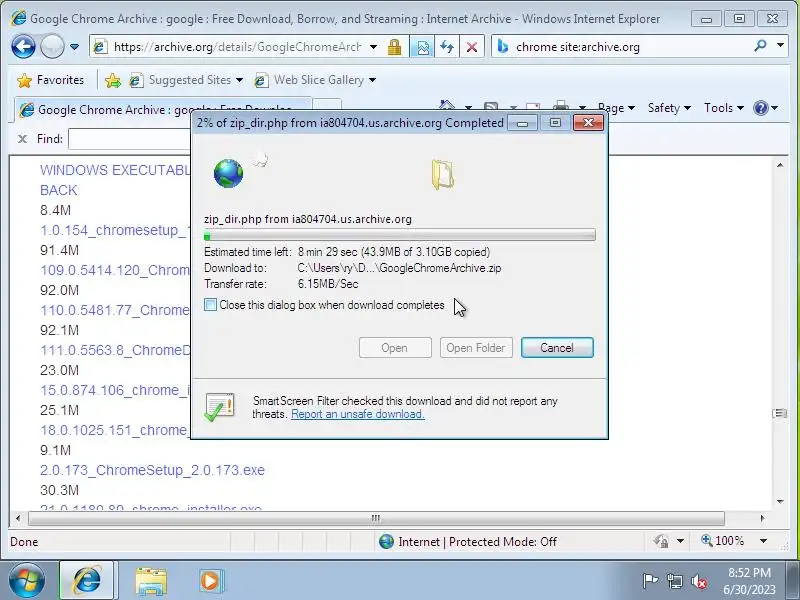Click the download progress bar

pyautogui.click(x=399, y=235)
